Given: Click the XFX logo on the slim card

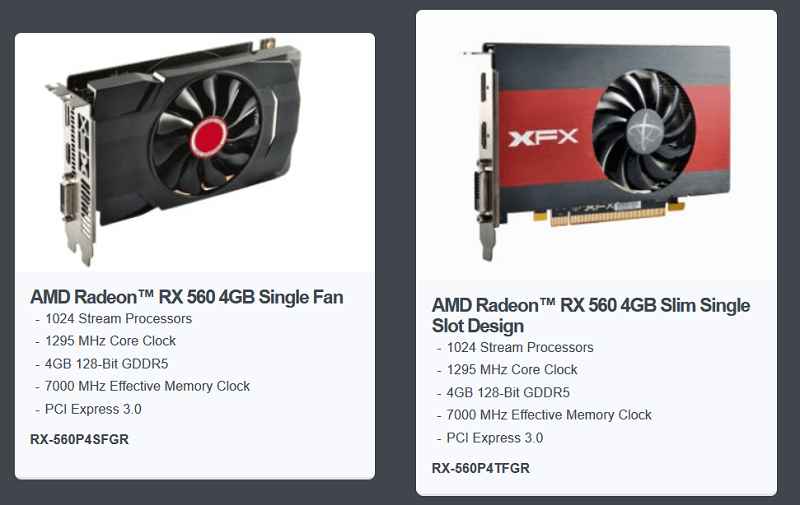Looking at the screenshot, I should [x=543, y=137].
